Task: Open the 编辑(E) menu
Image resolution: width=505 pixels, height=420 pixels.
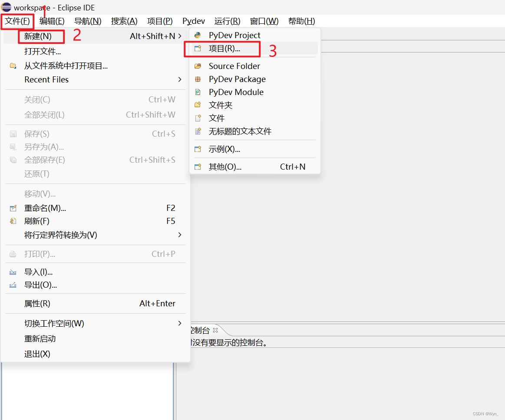Action: [52, 21]
